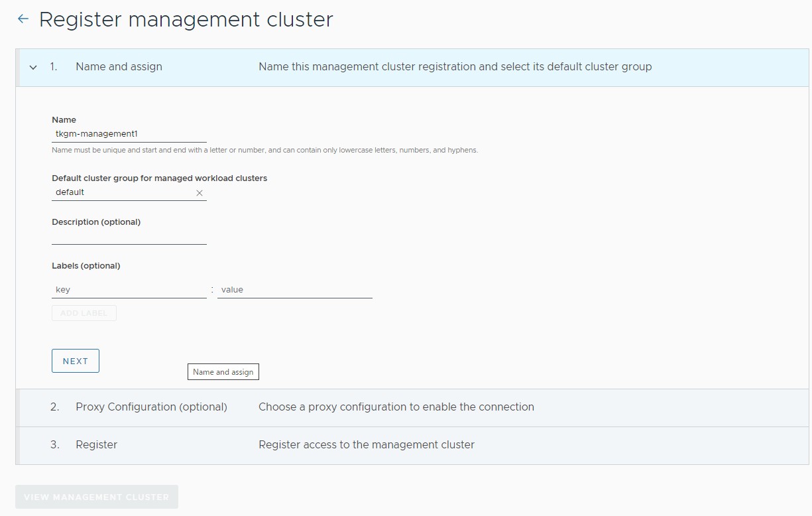This screenshot has height=516, width=812.
Task: Collapse the Name and assign step chevron
Action: (x=33, y=67)
